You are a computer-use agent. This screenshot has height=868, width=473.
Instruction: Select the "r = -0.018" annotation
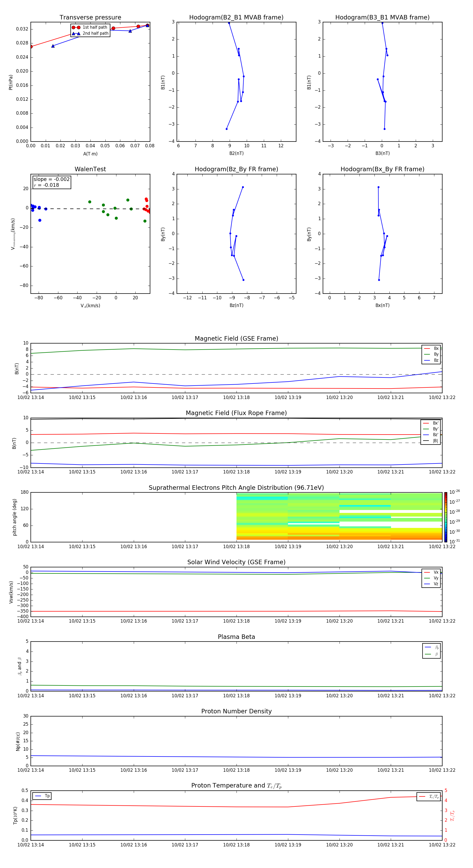47,185
